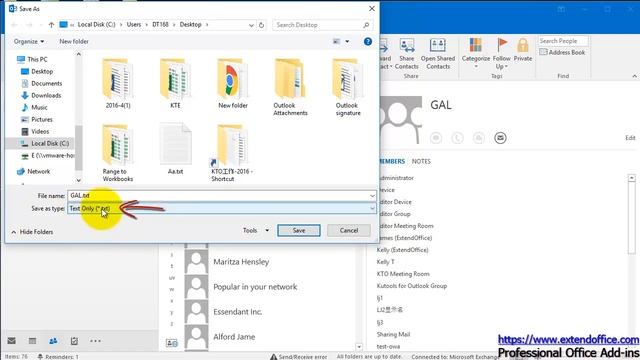Viewport: 640px width, 360px height.
Task: Switch to the MEMBERS tab
Action: 392,162
